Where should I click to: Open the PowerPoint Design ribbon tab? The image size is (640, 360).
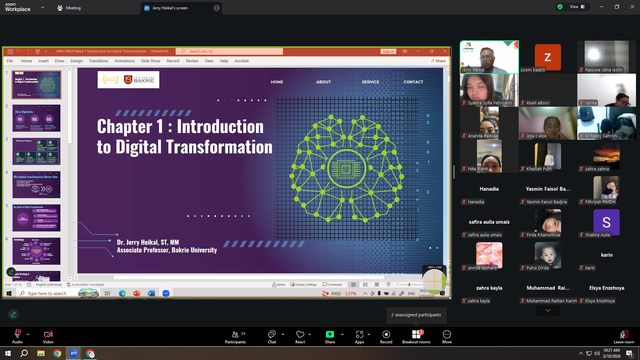pyautogui.click(x=76, y=61)
